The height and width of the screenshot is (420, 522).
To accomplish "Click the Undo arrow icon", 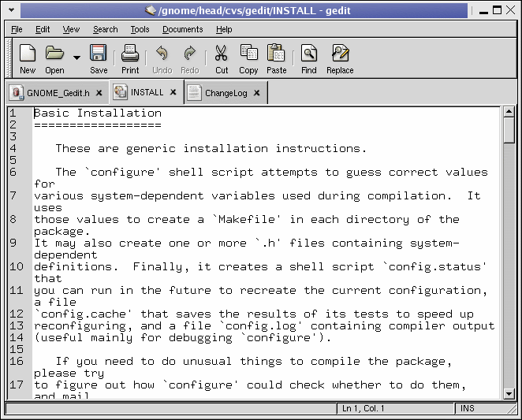I will [x=162, y=54].
